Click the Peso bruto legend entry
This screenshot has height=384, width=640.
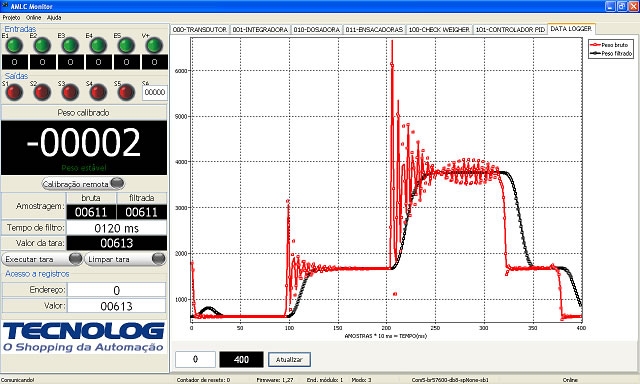610,45
